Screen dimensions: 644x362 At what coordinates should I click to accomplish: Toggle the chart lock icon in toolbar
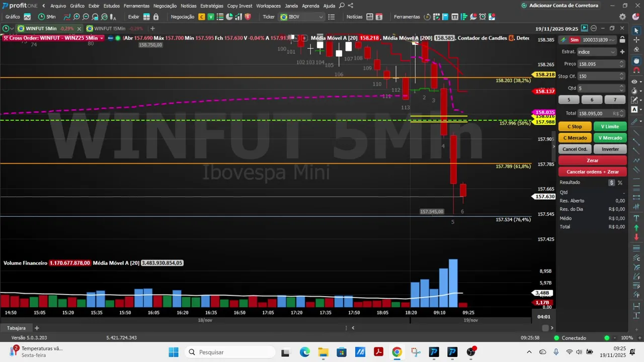(x=156, y=17)
